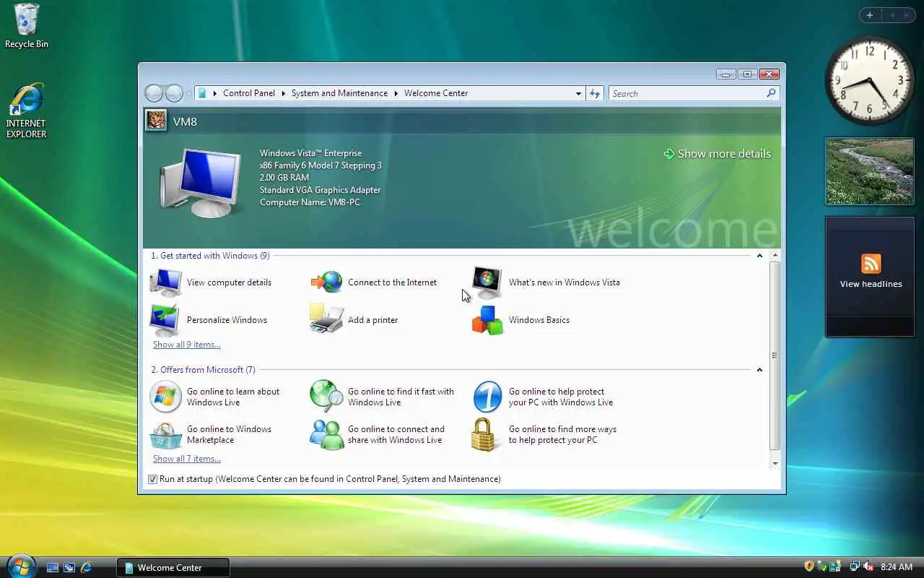The height and width of the screenshot is (578, 924).
Task: Click the Windows Basics cubes icon
Action: point(487,320)
